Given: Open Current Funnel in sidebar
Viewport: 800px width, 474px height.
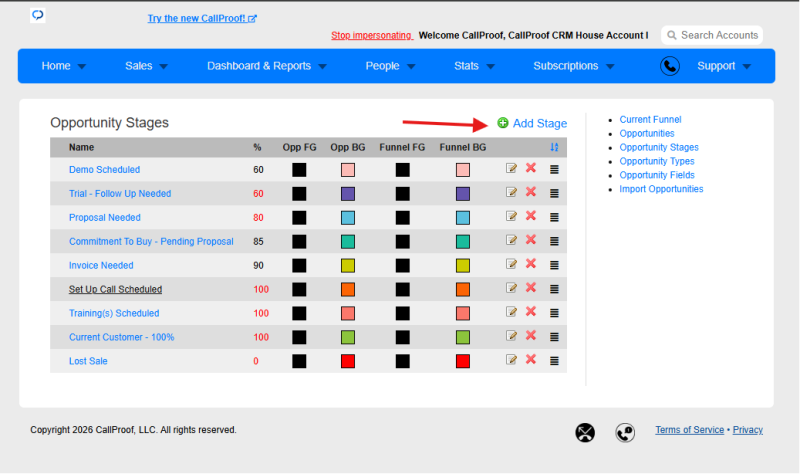Looking at the screenshot, I should (650, 119).
